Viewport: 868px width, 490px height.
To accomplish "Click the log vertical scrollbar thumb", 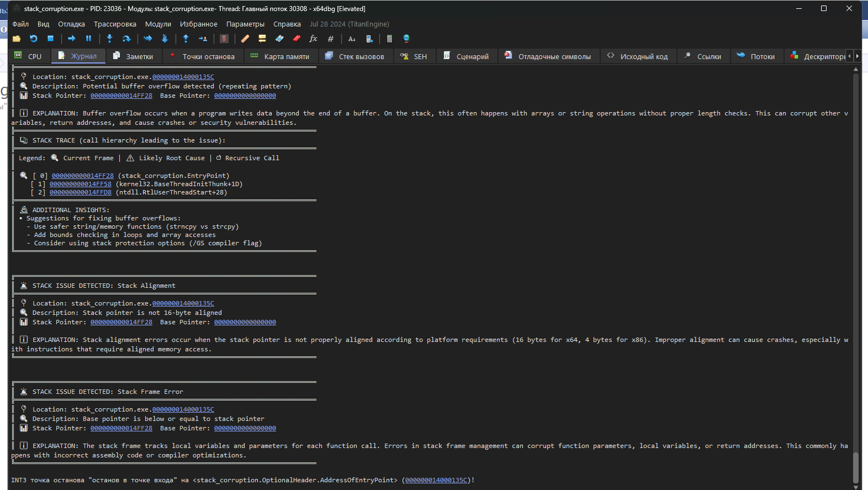I will [856, 467].
